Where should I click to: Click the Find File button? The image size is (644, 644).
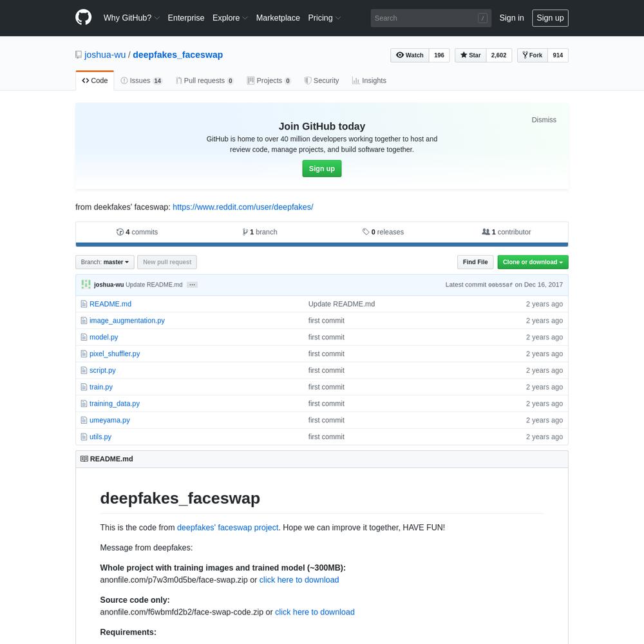(x=475, y=262)
